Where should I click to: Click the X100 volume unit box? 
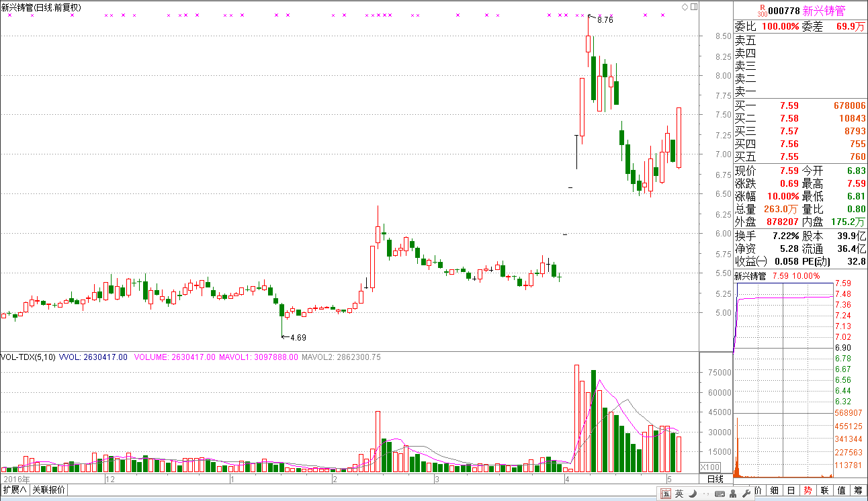click(x=710, y=467)
